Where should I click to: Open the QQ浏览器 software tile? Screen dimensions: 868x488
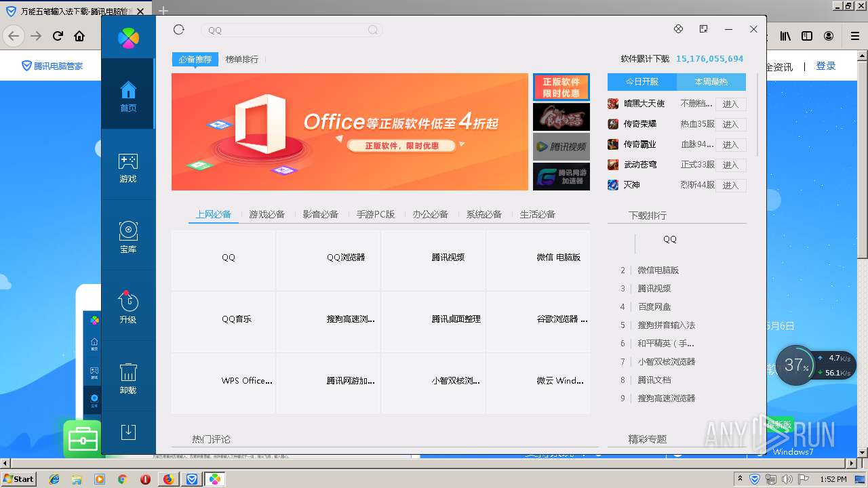pyautogui.click(x=328, y=260)
